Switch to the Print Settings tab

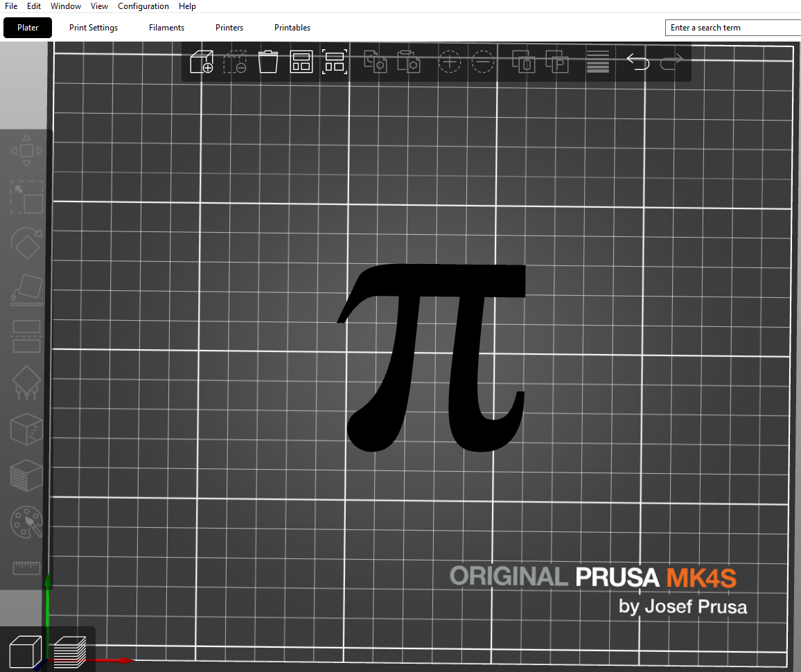94,28
